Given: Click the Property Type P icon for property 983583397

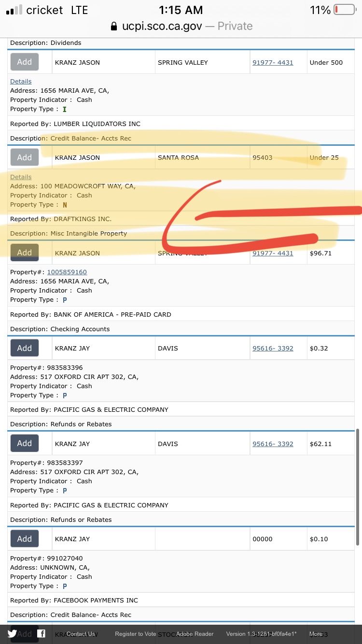Looking at the screenshot, I should pyautogui.click(x=65, y=490).
